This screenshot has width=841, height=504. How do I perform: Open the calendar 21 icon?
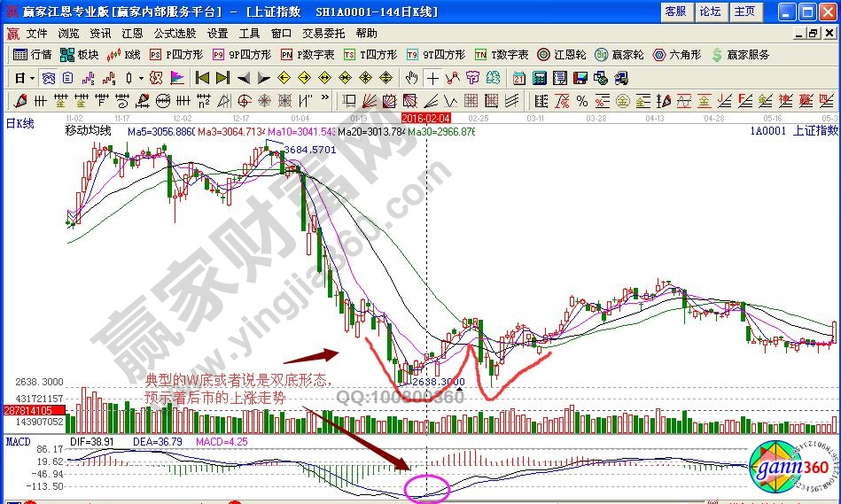click(x=518, y=78)
